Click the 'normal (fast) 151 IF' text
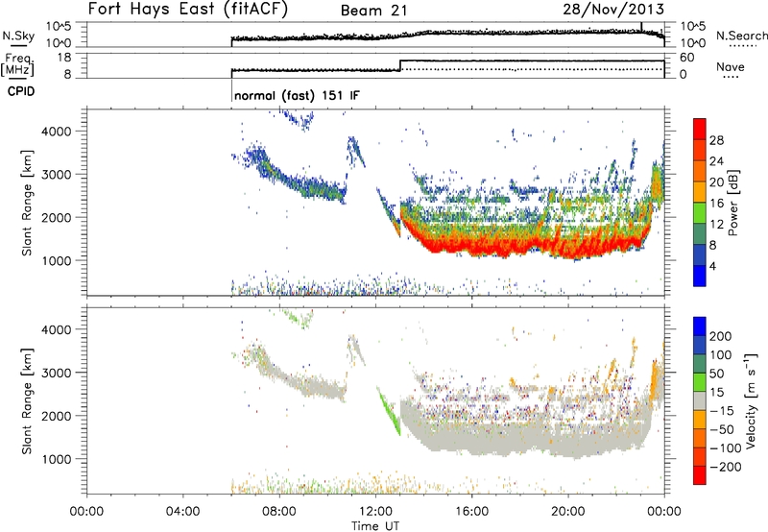Screen dimensions: 768x532 (x=297, y=95)
